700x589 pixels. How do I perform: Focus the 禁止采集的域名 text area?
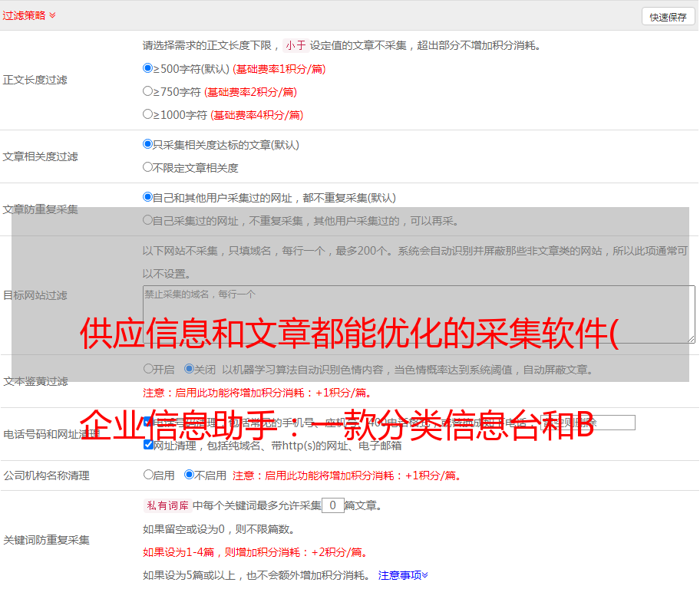[419, 314]
